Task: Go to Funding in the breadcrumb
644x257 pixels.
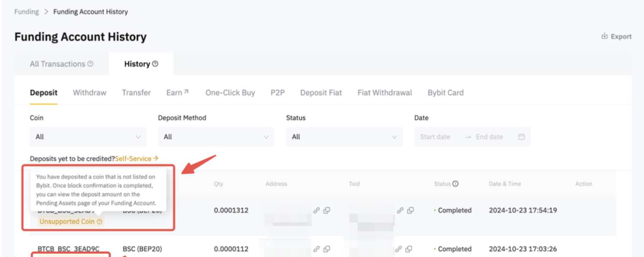Action: pyautogui.click(x=26, y=12)
